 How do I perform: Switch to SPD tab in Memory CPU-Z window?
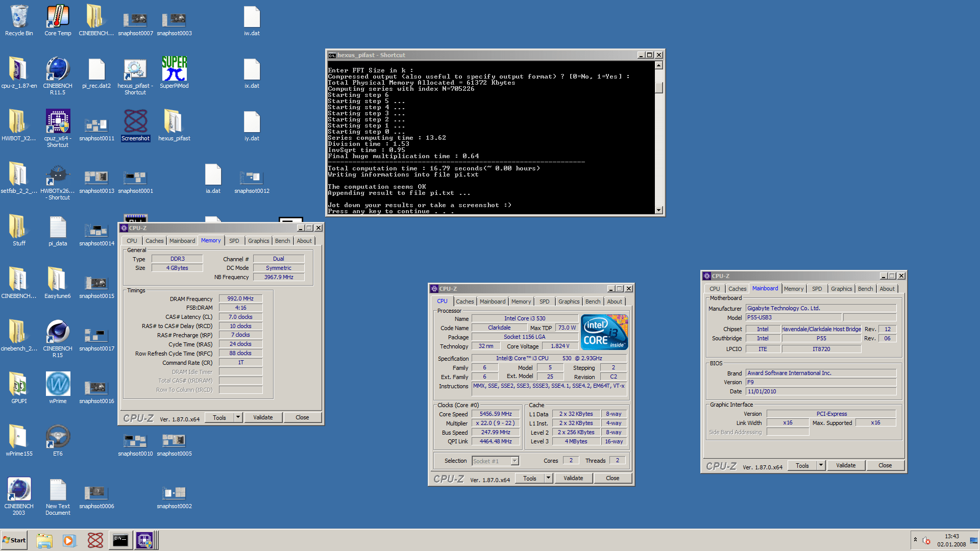tap(234, 241)
